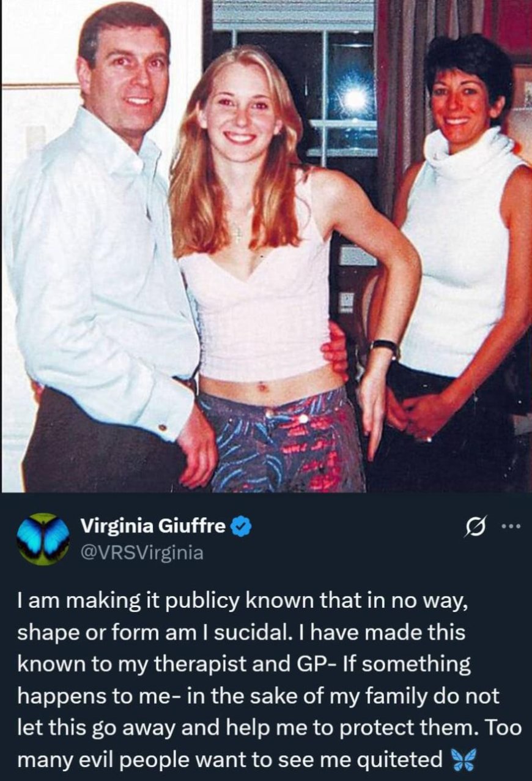Viewport: 532px width, 781px height.
Task: Open the attached photo in full view
Action: point(266,246)
